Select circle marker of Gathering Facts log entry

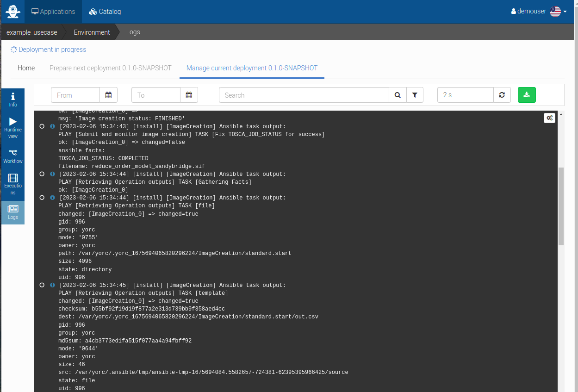42,174
